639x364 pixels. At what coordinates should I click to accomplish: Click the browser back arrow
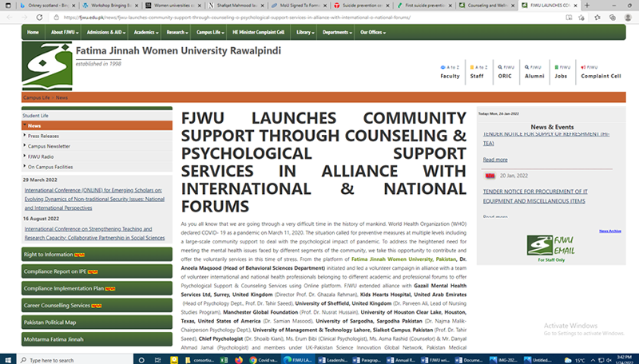tap(10, 18)
